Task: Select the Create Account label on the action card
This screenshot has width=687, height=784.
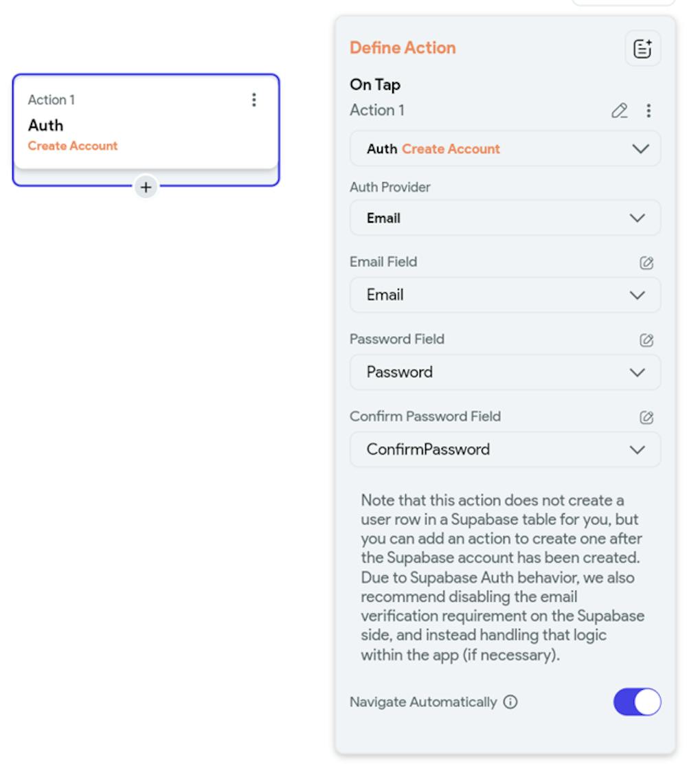Action: [73, 146]
